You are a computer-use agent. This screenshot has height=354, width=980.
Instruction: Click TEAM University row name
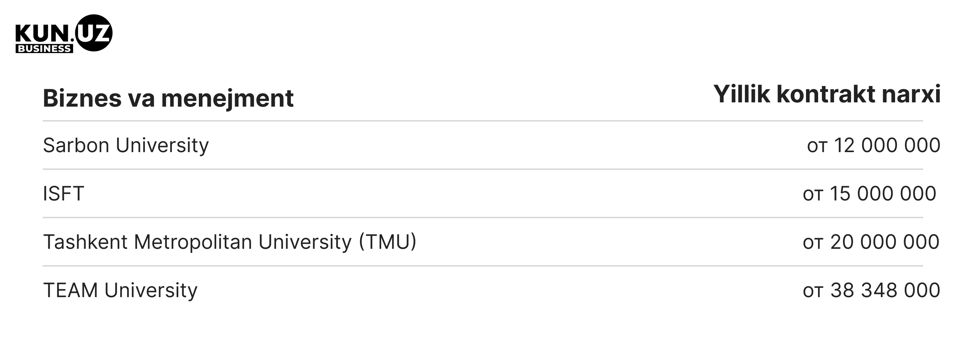click(120, 290)
